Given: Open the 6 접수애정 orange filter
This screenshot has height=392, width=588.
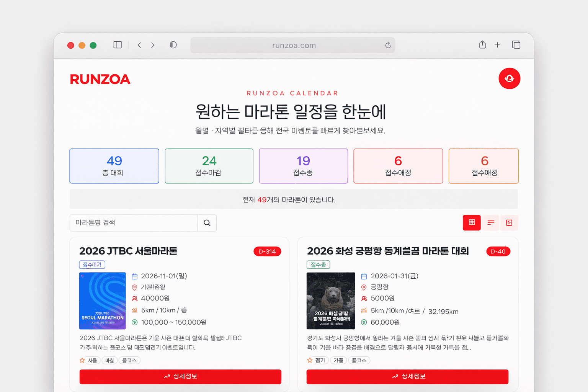Looking at the screenshot, I should (483, 166).
